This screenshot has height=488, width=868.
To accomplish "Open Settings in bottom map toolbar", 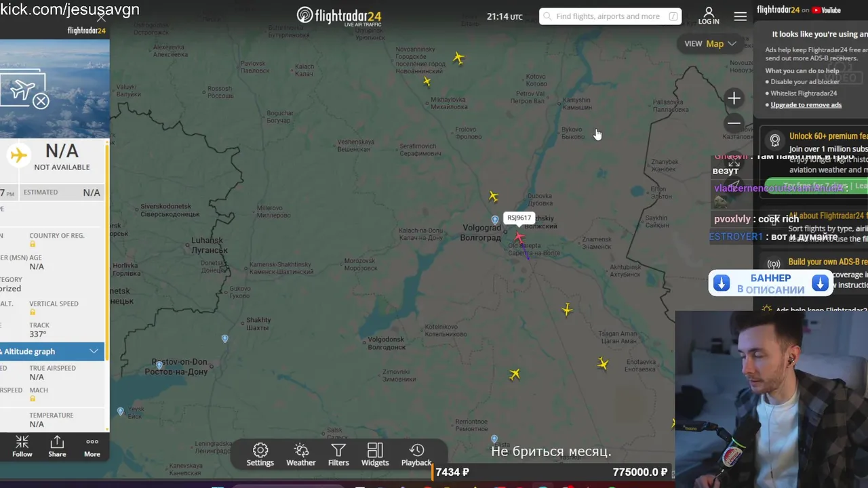I will click(260, 455).
